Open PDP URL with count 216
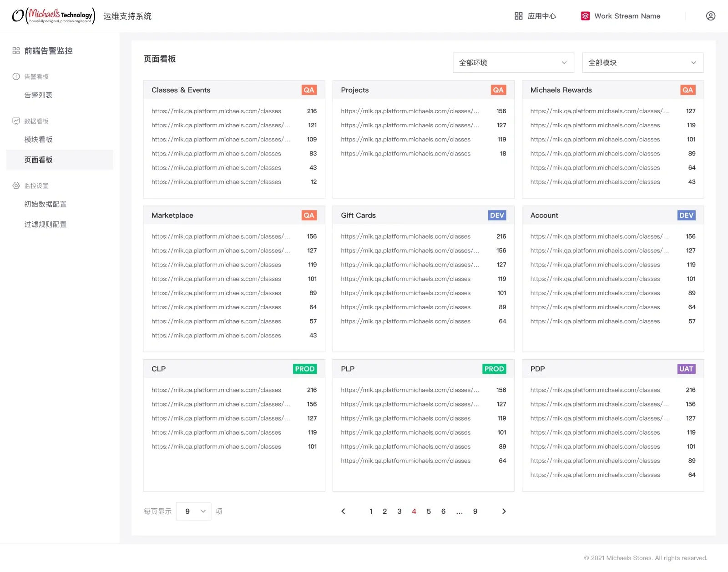This screenshot has height=572, width=728. 595,390
